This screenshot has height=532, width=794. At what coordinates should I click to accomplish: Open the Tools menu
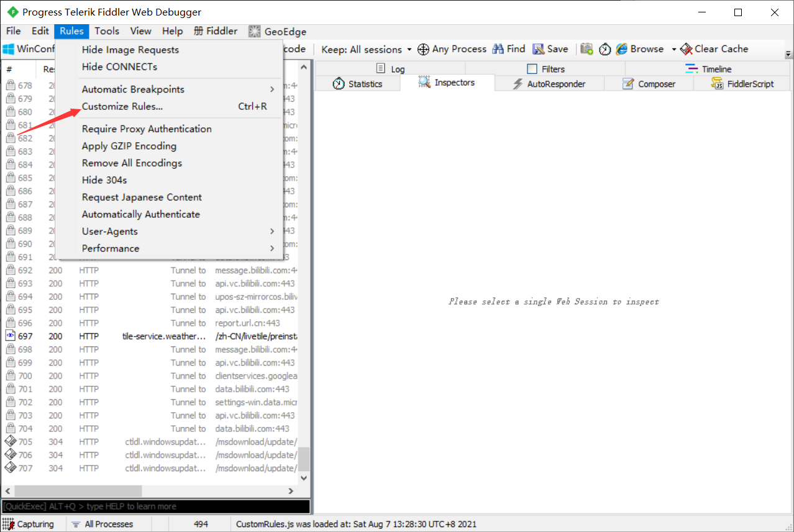(107, 31)
